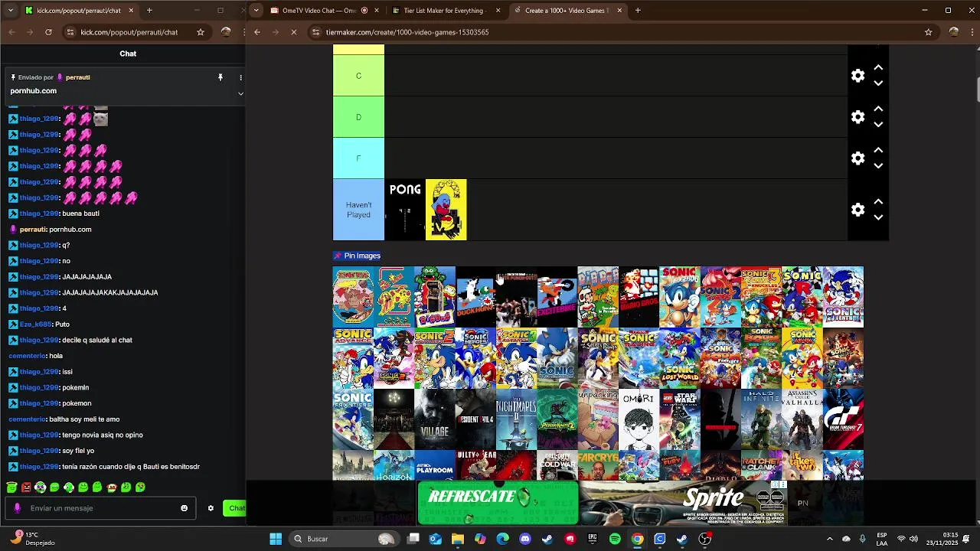
Task: Click the C tier label
Action: tap(358, 76)
